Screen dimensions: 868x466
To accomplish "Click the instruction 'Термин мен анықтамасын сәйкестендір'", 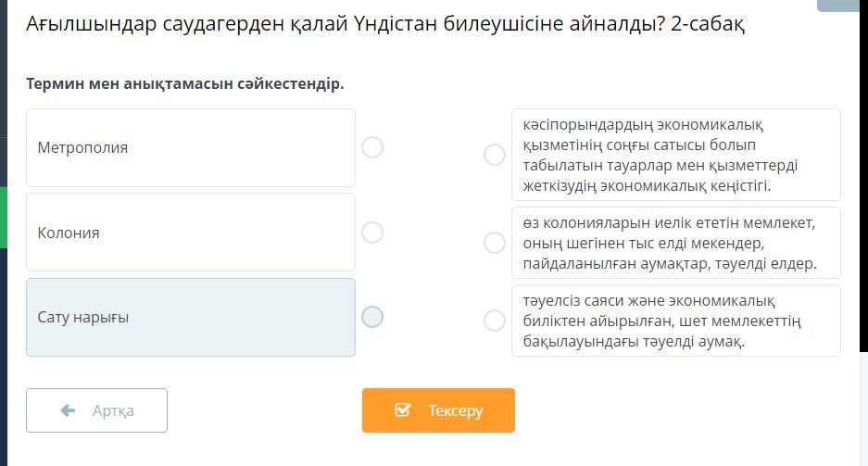I will 185,84.
